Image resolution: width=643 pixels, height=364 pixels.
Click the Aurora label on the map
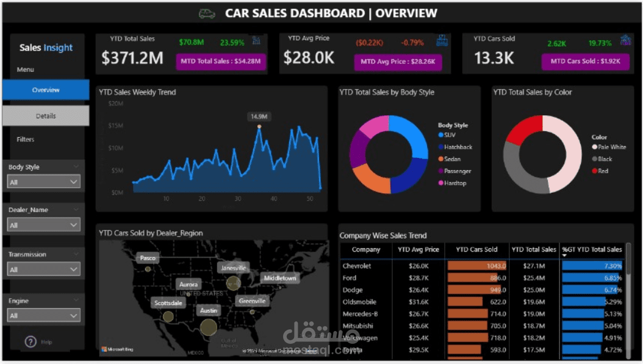click(x=189, y=284)
